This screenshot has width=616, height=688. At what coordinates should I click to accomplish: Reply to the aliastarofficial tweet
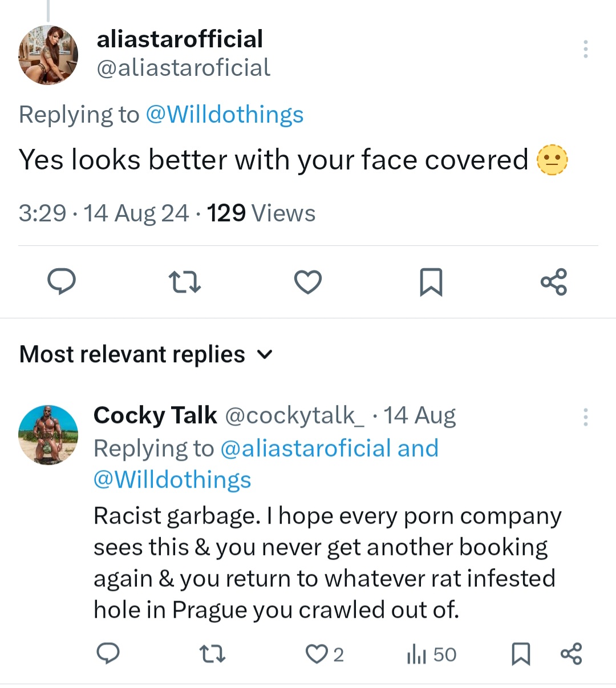tap(62, 282)
